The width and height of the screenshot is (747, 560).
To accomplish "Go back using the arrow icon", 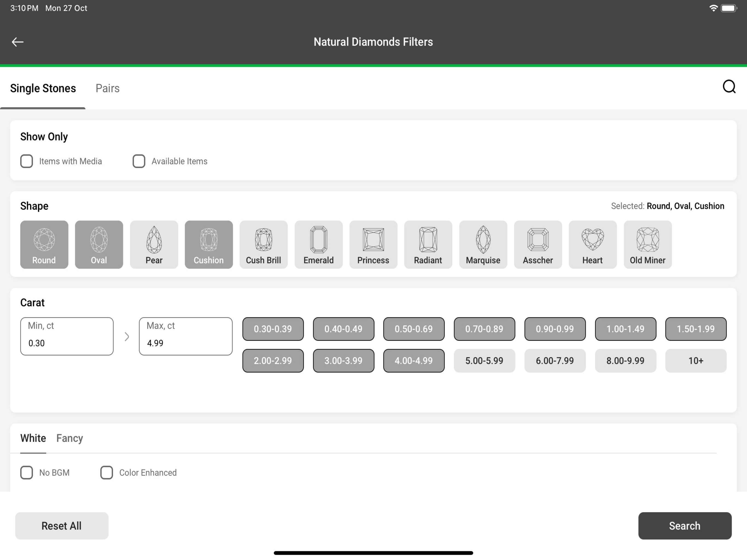I will tap(17, 42).
